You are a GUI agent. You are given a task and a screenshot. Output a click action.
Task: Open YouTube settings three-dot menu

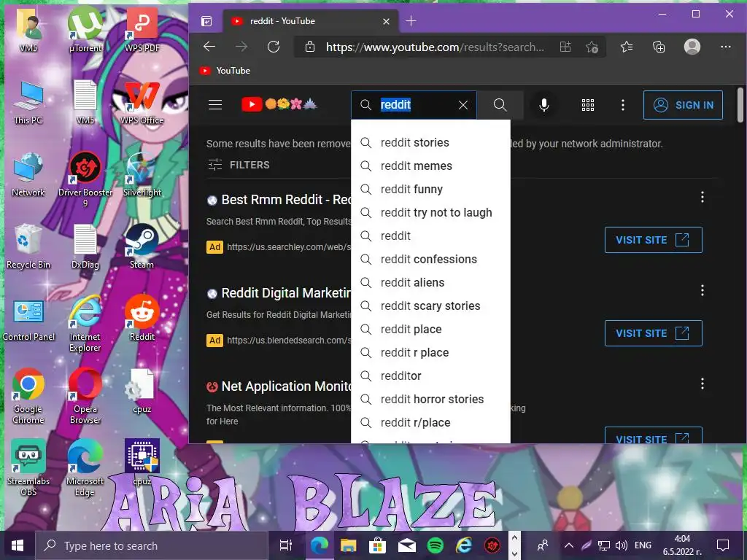tap(623, 105)
